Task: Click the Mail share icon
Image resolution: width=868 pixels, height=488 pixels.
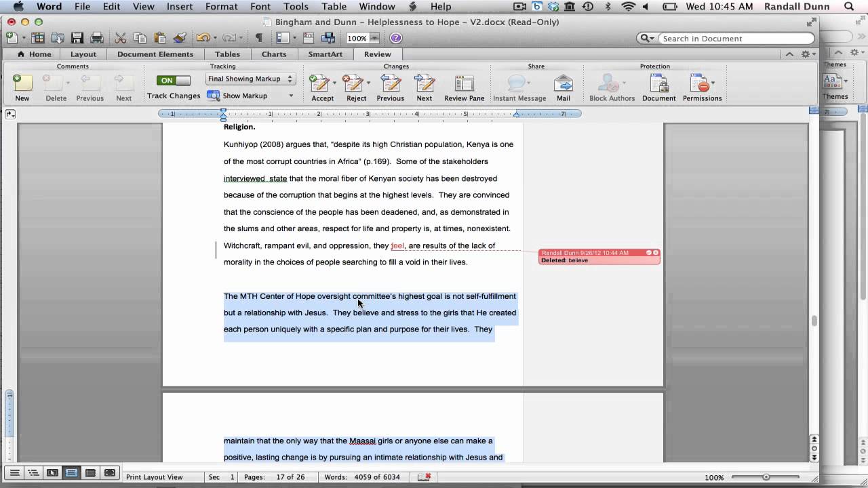Action: 564,87
